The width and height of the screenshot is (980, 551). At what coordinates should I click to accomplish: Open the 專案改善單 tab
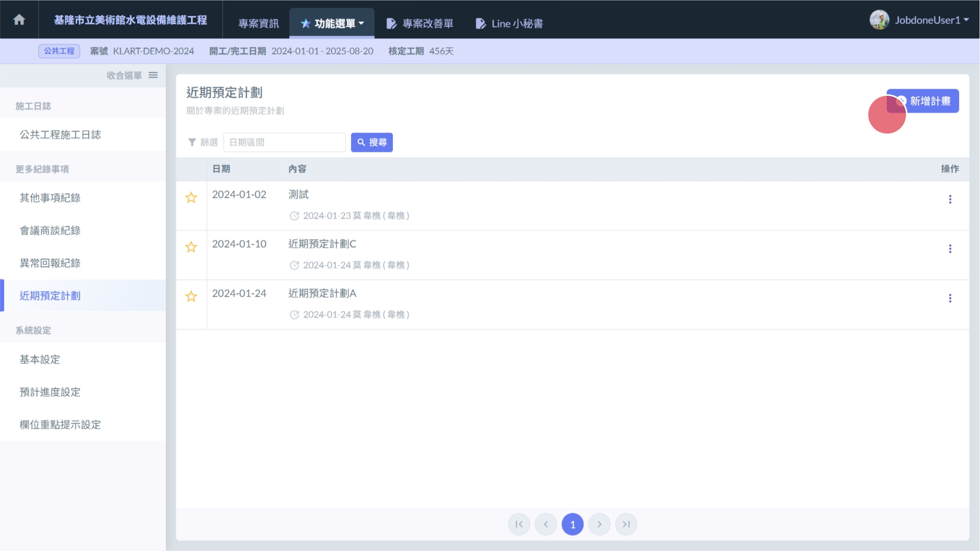click(420, 23)
